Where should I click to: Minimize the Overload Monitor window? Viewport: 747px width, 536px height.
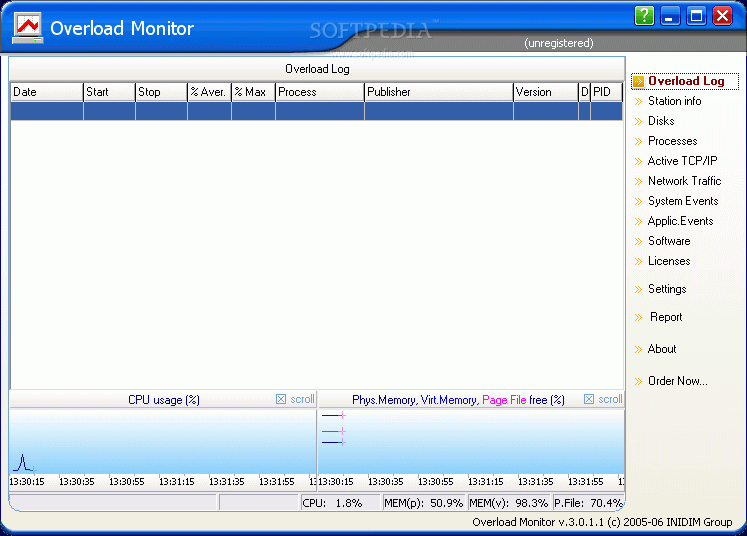(x=670, y=16)
